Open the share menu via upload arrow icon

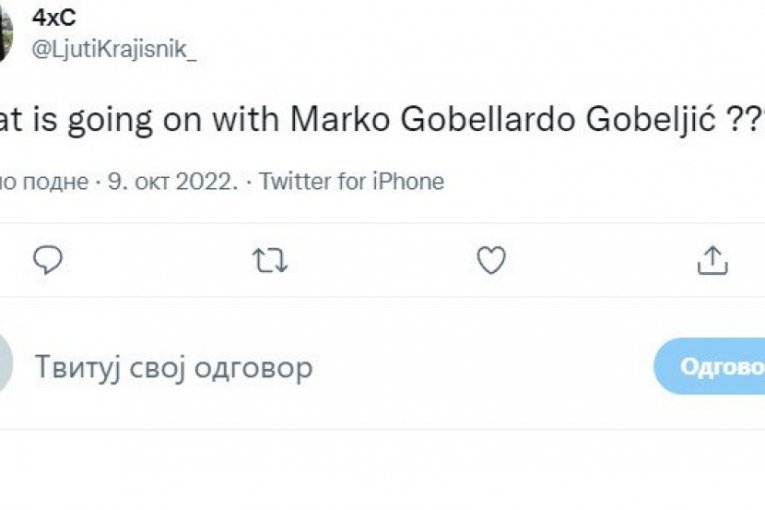[x=711, y=261]
